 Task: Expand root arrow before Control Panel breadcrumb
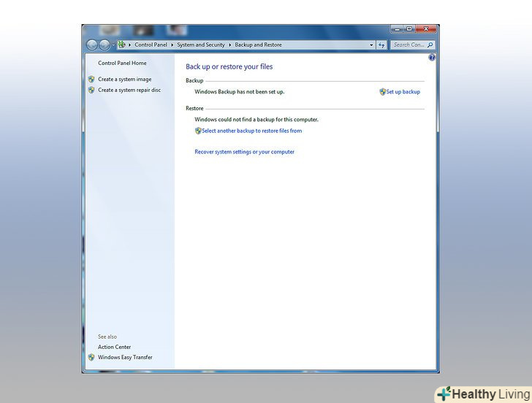point(129,45)
